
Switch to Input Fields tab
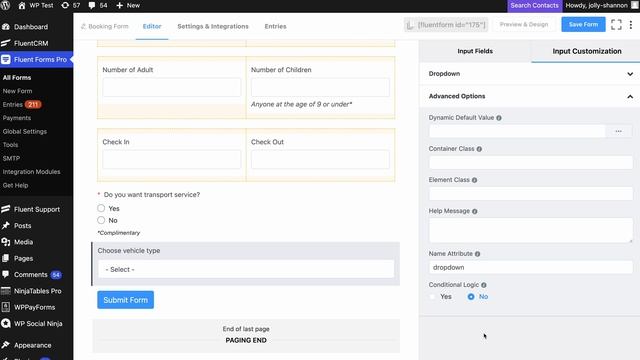click(x=475, y=51)
